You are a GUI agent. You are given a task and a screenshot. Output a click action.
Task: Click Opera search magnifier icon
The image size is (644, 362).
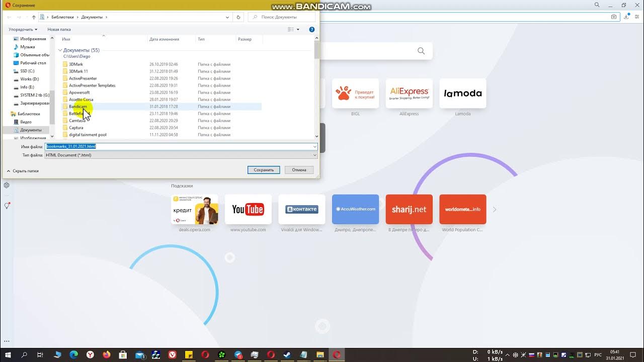pyautogui.click(x=421, y=51)
